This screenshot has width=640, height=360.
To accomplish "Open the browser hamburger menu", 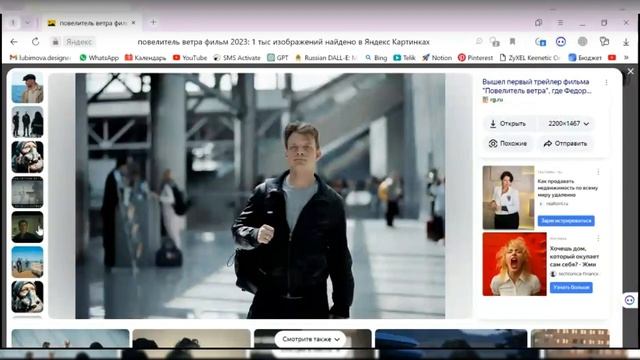I will [560, 23].
